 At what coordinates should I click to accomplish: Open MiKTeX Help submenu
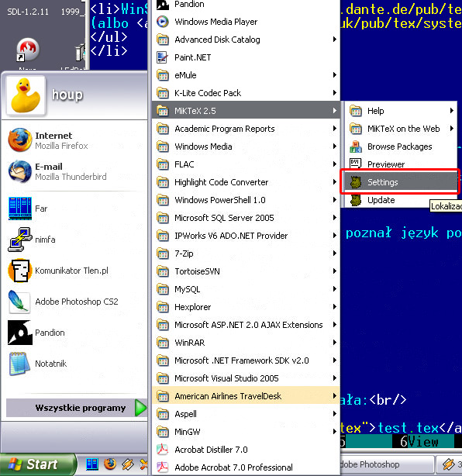tap(401, 111)
